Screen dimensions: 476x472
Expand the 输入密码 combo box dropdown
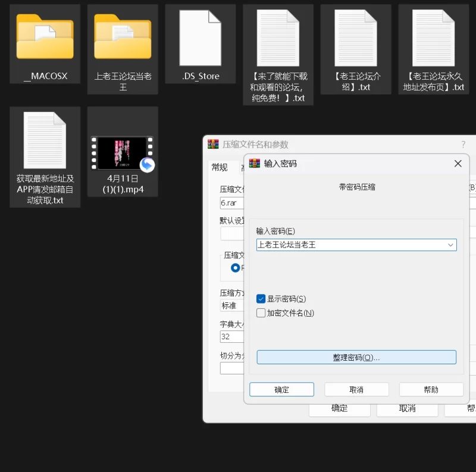click(450, 245)
